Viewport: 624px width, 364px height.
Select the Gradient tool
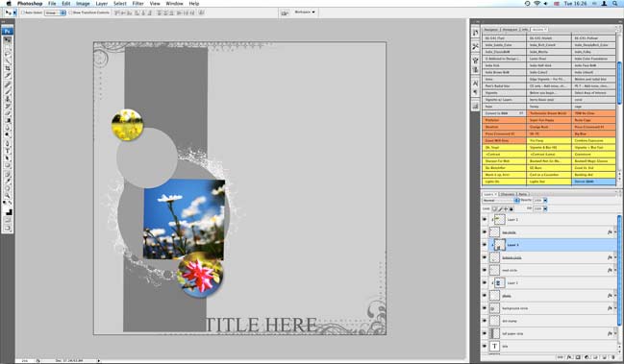pos(8,120)
